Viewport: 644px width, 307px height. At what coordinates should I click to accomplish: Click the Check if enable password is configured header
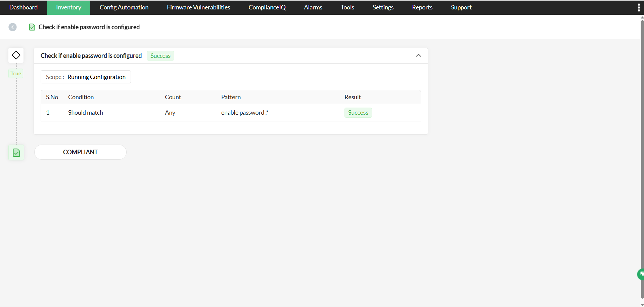91,55
